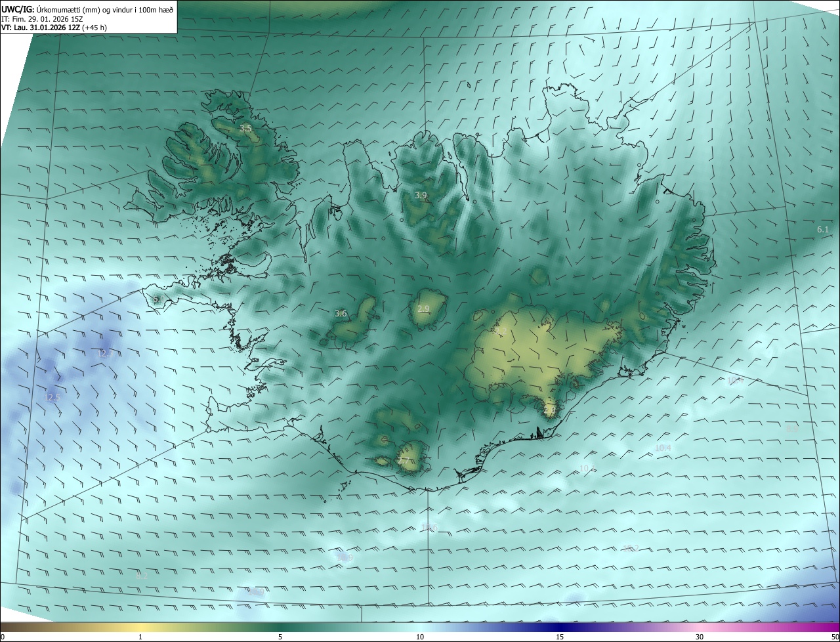
Task: Click the 8.2 value in the southwest ocean
Action: [142, 576]
